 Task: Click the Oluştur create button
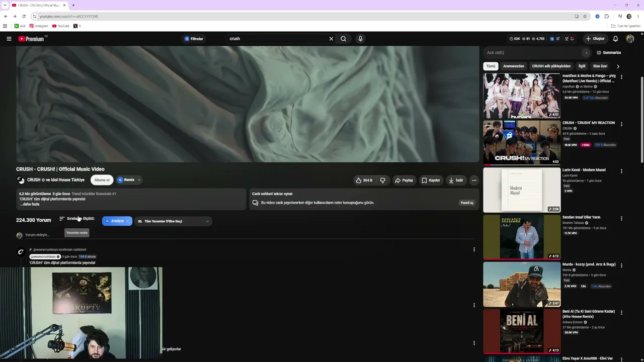pos(595,39)
